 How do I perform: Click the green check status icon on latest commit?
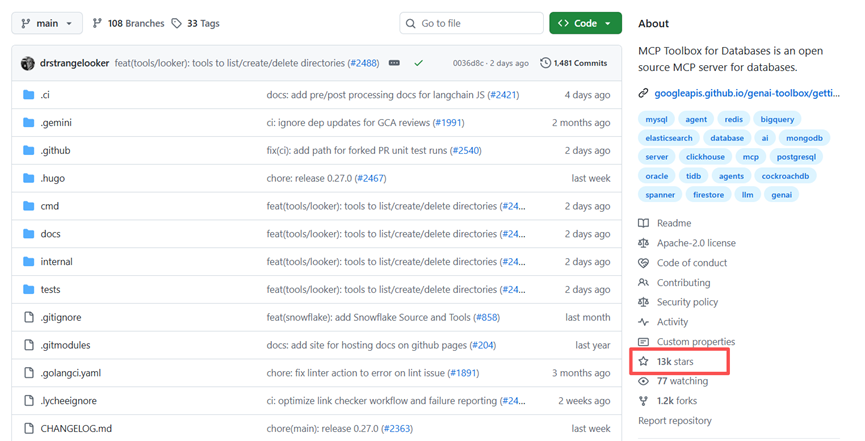pyautogui.click(x=419, y=63)
